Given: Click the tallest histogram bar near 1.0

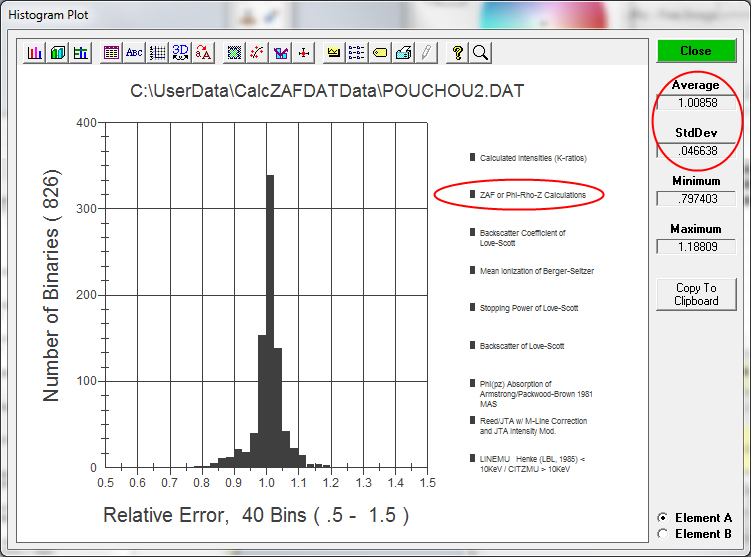Looking at the screenshot, I should click(270, 320).
